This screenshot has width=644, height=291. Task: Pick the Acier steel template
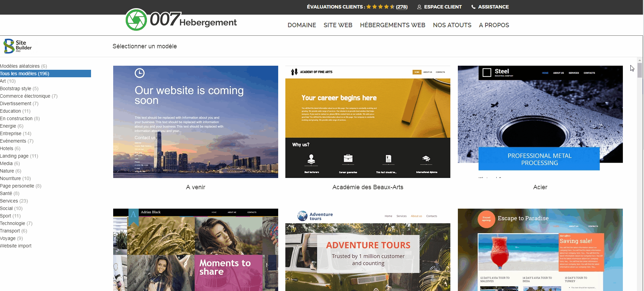(540, 122)
